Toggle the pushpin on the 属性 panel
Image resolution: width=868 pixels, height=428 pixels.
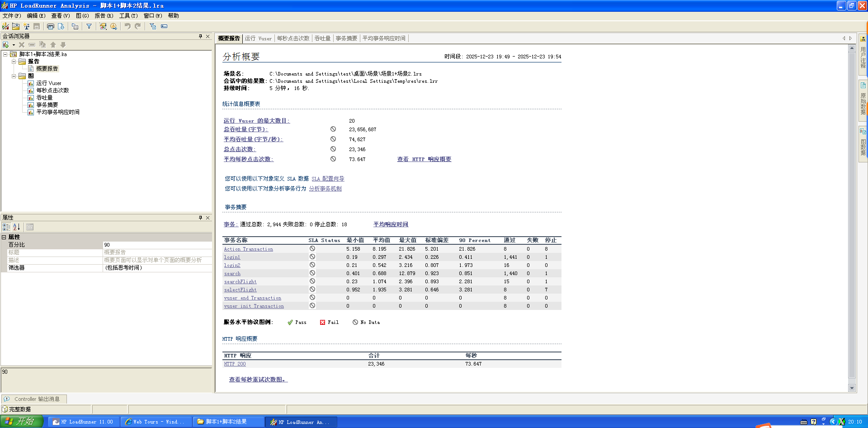[x=200, y=218]
